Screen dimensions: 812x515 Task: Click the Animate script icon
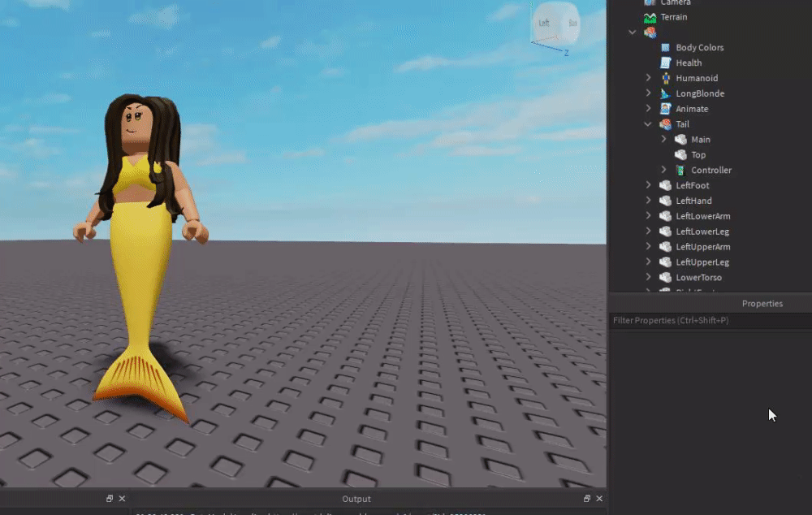point(666,109)
